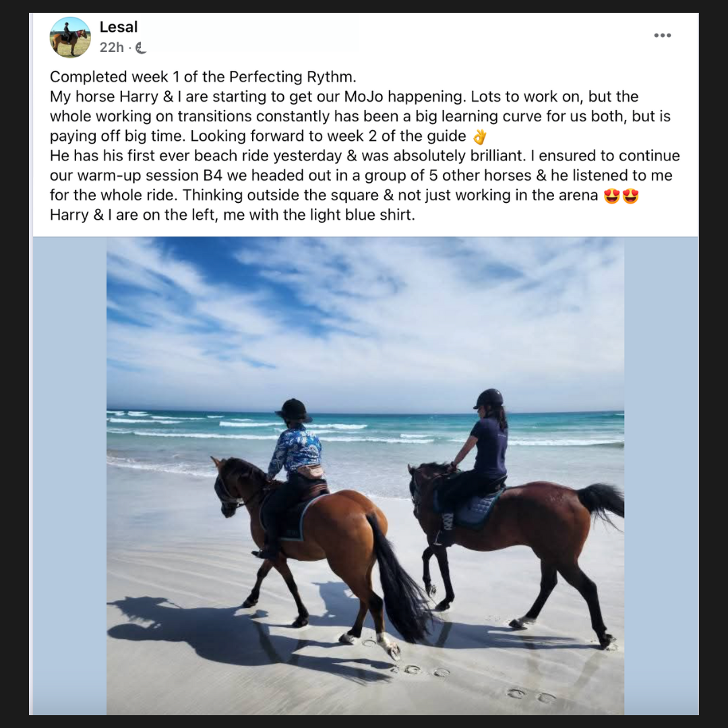Viewport: 728px width, 728px height.
Task: Click the blue blank margin left of photo
Action: [69, 475]
